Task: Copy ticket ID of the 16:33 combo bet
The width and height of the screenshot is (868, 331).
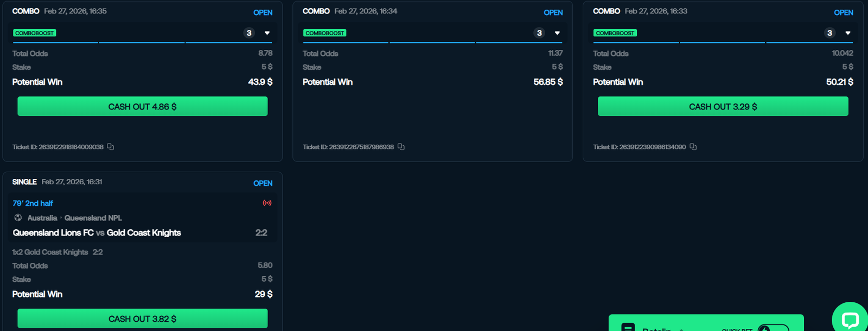Action: 693,147
